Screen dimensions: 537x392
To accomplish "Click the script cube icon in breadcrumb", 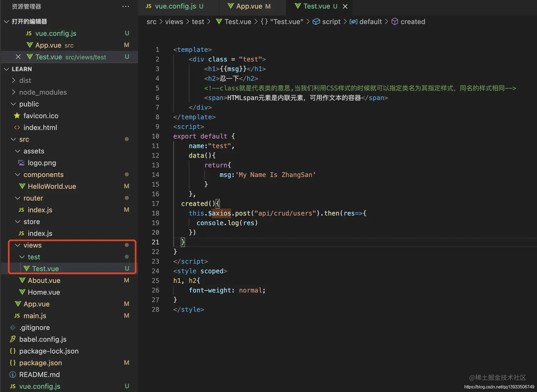I will click(316, 22).
